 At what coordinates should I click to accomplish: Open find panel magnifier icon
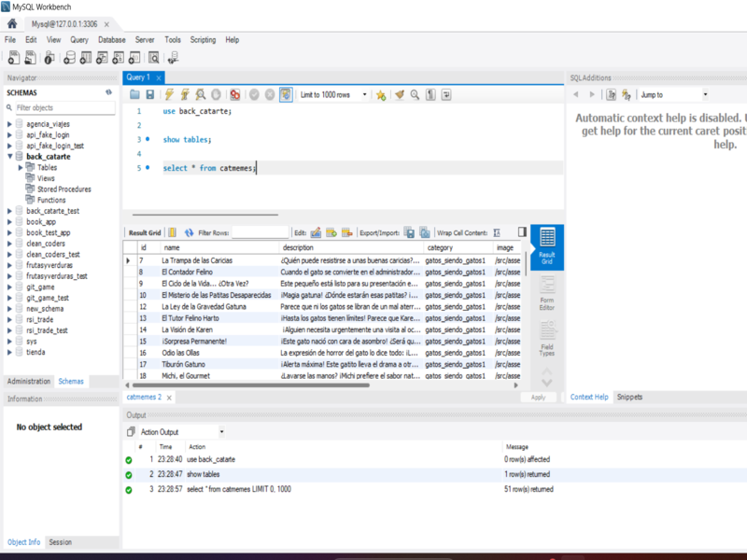[415, 95]
